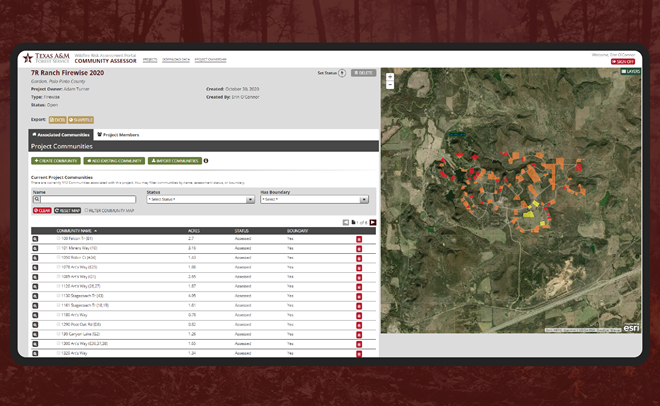Check the 1161 Stagecoach Tr row checkbox
Image resolution: width=660 pixels, height=406 pixels.
click(x=59, y=305)
